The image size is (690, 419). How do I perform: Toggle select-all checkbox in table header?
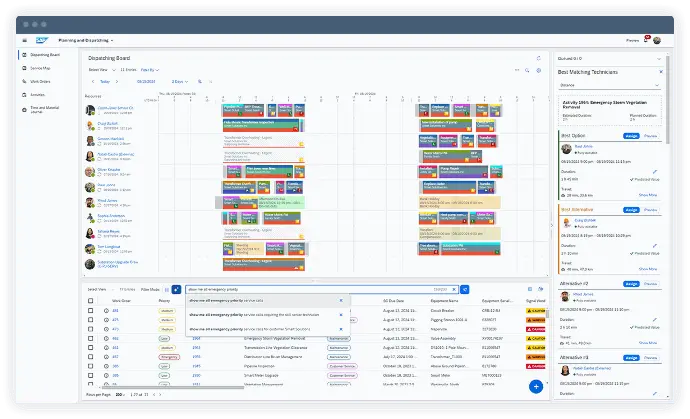click(x=91, y=301)
